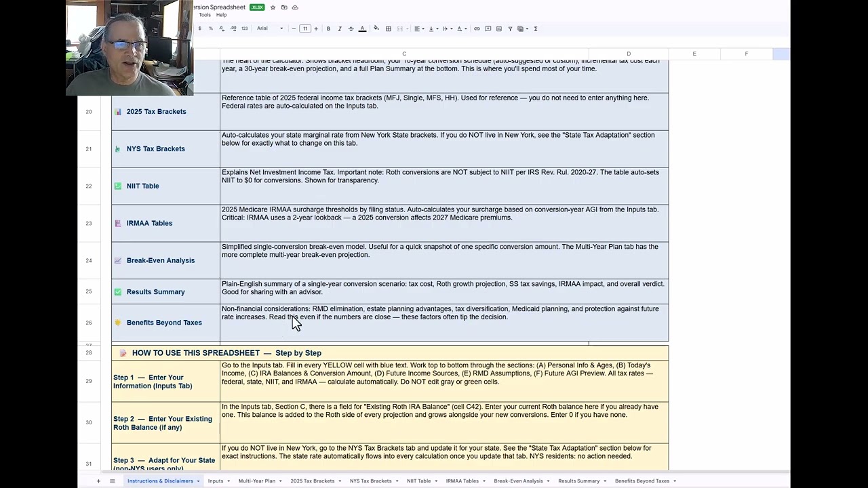The image size is (868, 488).
Task: Switch to the Benefits Beyond Taxes sheet tab
Action: tap(642, 481)
